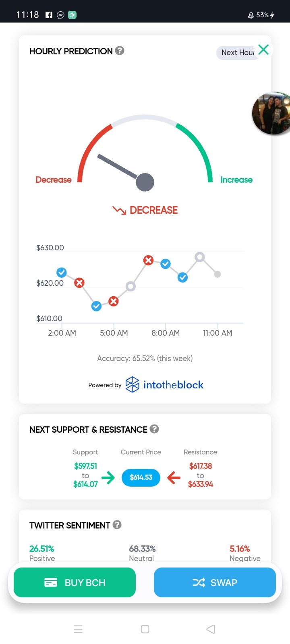The width and height of the screenshot is (290, 644).
Task: Tap the red resistance arrow icon
Action: [x=174, y=478]
